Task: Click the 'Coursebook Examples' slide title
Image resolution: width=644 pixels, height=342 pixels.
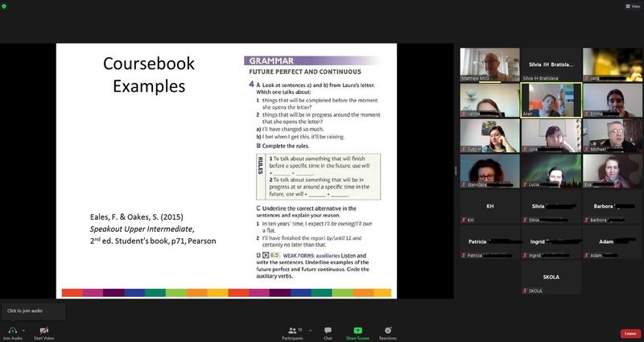Action: click(149, 75)
